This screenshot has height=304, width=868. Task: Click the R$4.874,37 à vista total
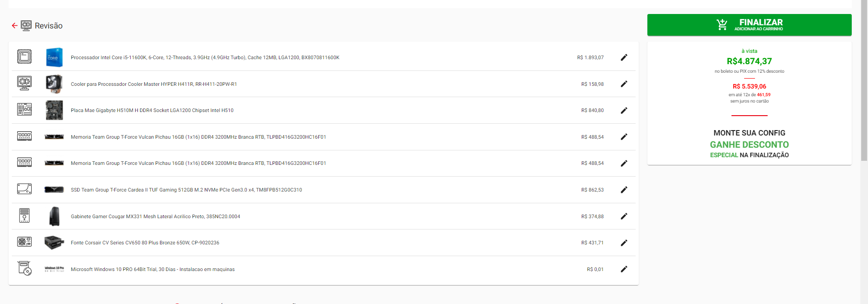(x=749, y=61)
